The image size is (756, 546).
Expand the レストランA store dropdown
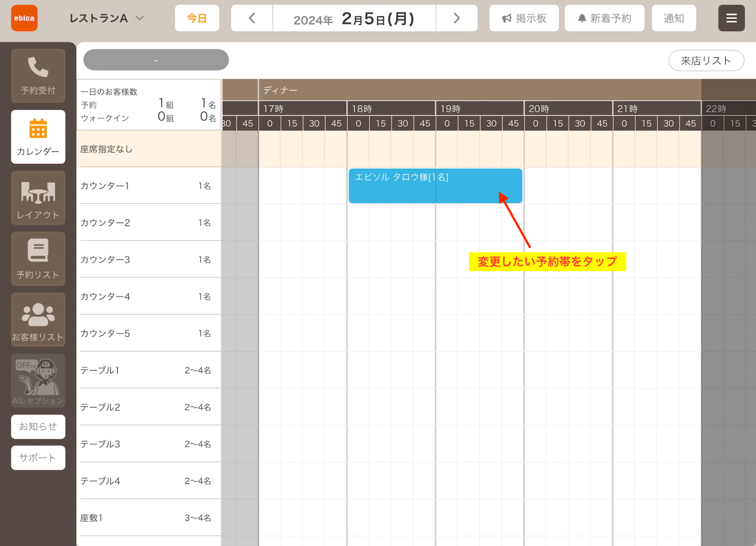pos(106,18)
